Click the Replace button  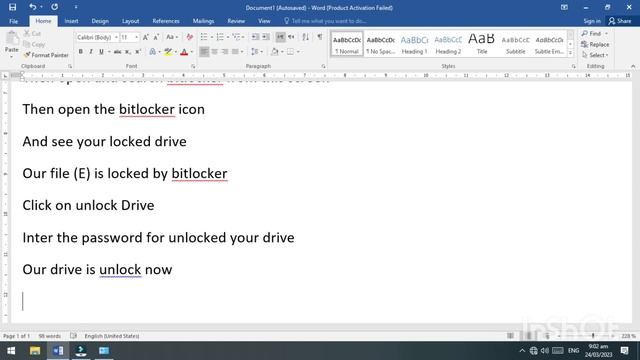(x=595, y=44)
